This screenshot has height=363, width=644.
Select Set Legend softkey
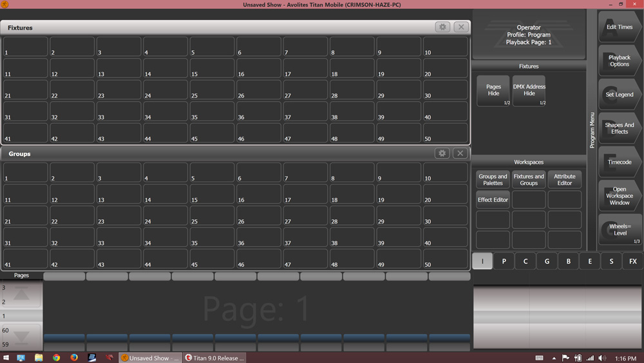tap(620, 95)
